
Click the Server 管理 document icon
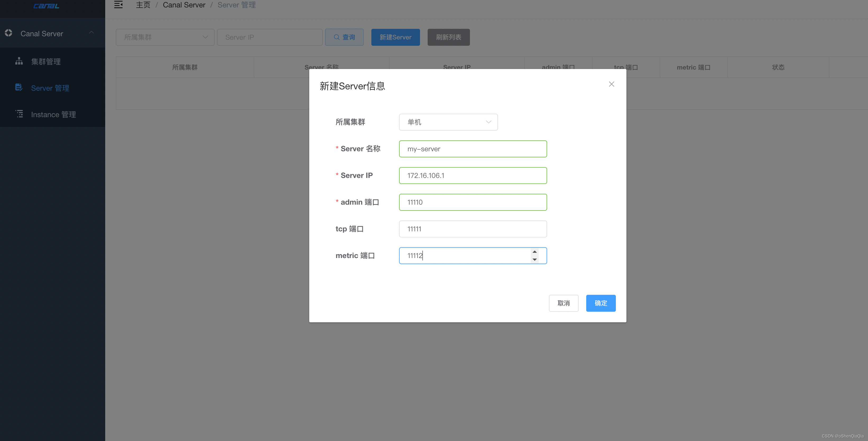pyautogui.click(x=19, y=88)
